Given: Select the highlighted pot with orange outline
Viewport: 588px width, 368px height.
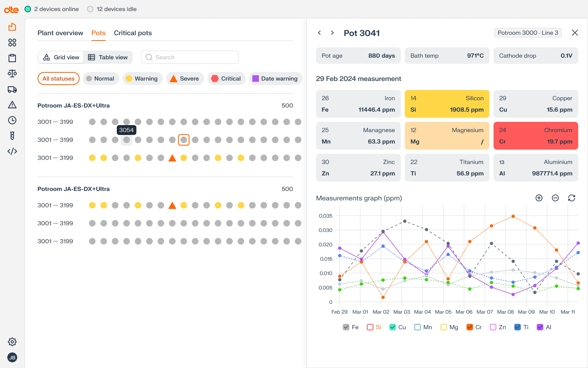Looking at the screenshot, I should pos(184,140).
